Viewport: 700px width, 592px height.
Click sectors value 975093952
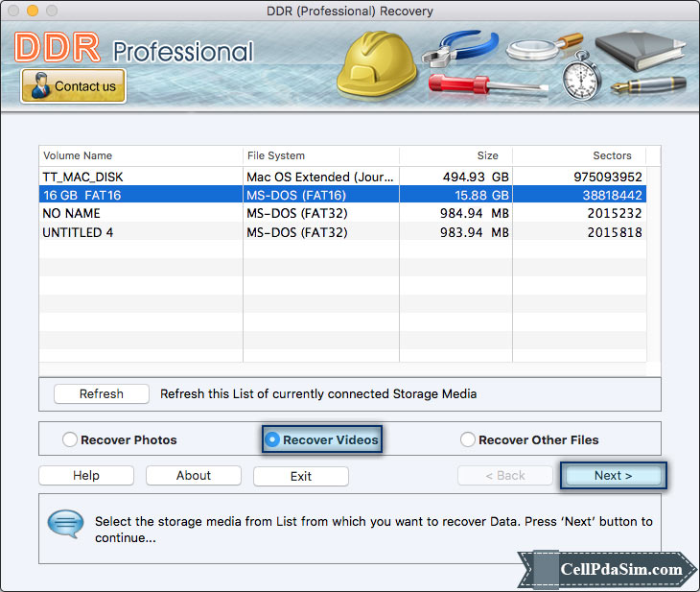point(608,177)
